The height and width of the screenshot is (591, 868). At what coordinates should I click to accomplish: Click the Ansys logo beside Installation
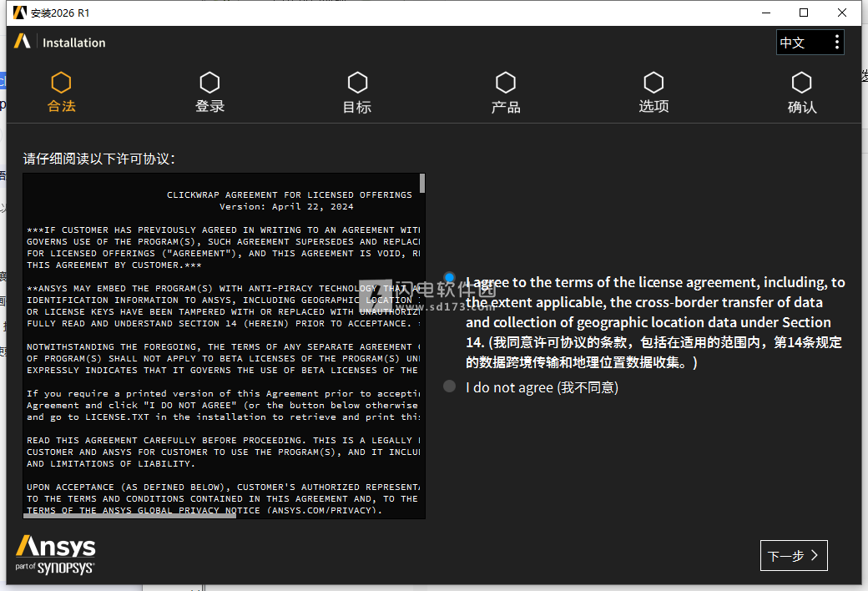23,42
